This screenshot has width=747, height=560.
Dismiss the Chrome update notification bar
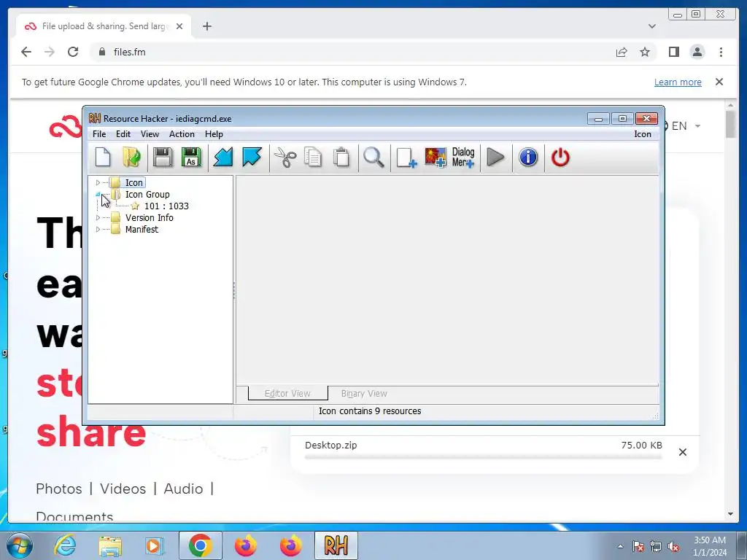[719, 82]
